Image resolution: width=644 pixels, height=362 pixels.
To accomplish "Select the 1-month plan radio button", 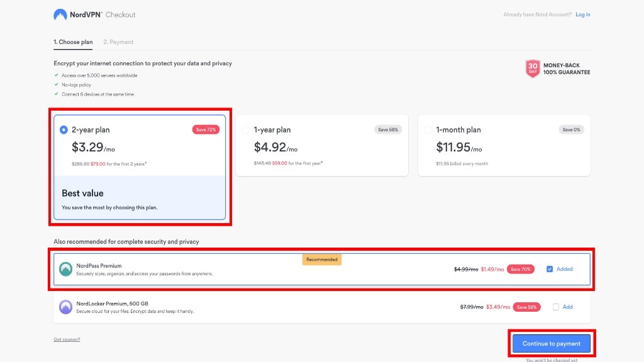I will [x=428, y=129].
